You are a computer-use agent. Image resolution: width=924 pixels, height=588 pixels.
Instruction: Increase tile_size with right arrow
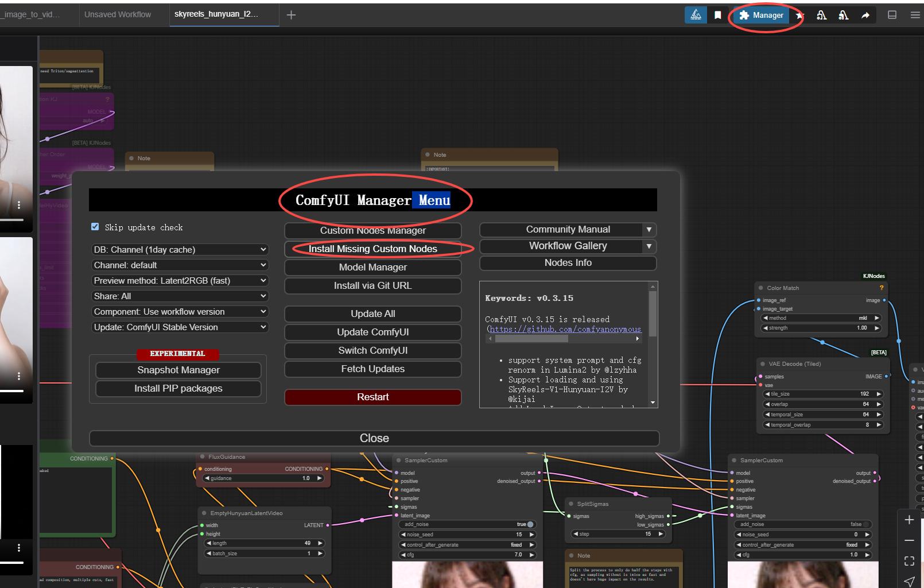click(x=878, y=394)
